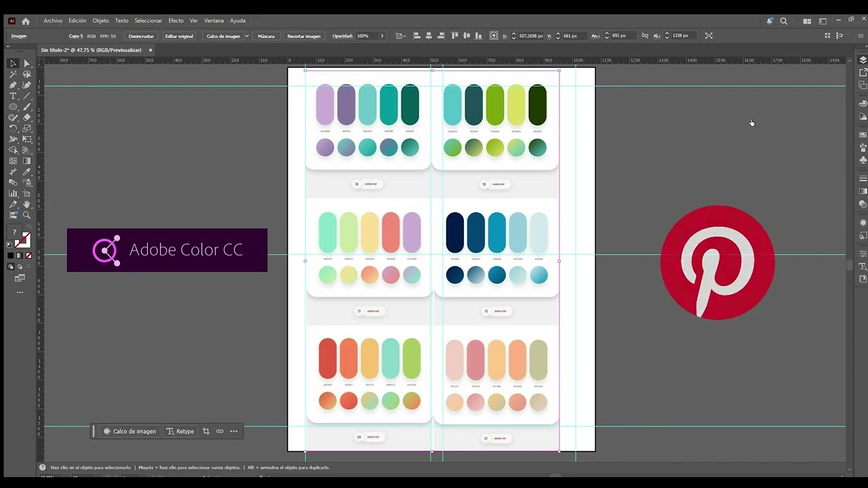The height and width of the screenshot is (488, 868).
Task: Select the Direct Selection tool
Action: point(27,64)
